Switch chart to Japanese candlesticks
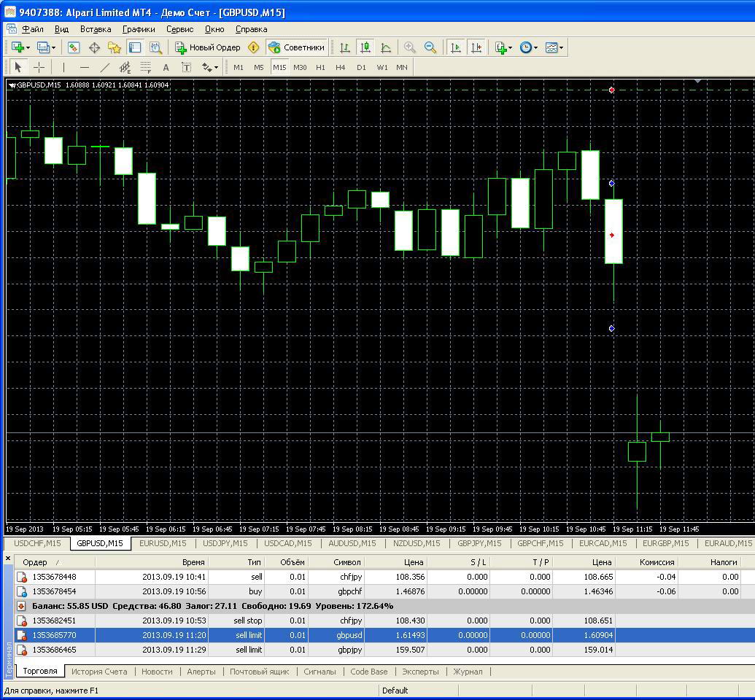755x700 pixels. tap(365, 47)
